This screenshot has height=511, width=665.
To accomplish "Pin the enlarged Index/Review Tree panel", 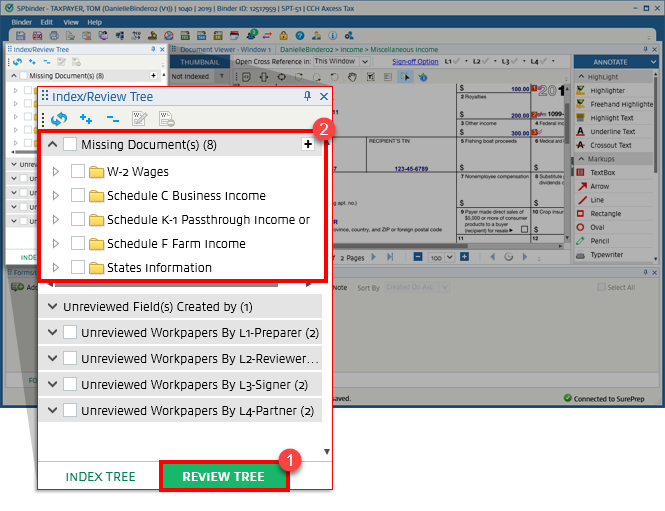I will 307,96.
